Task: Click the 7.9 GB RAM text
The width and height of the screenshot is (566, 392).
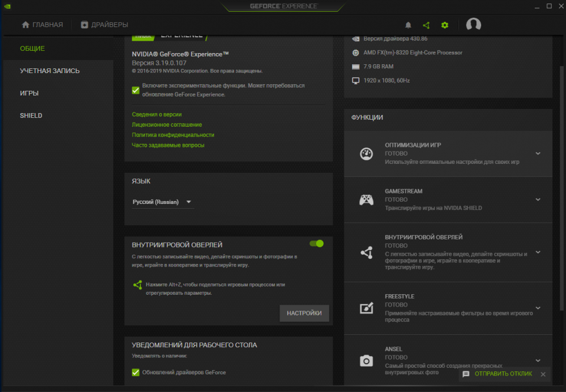Action: [x=379, y=67]
